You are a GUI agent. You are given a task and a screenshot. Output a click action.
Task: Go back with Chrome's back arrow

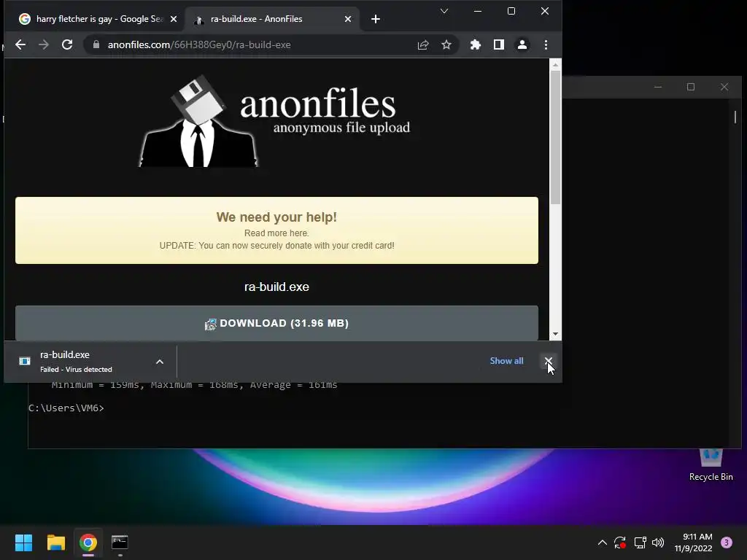click(x=20, y=44)
